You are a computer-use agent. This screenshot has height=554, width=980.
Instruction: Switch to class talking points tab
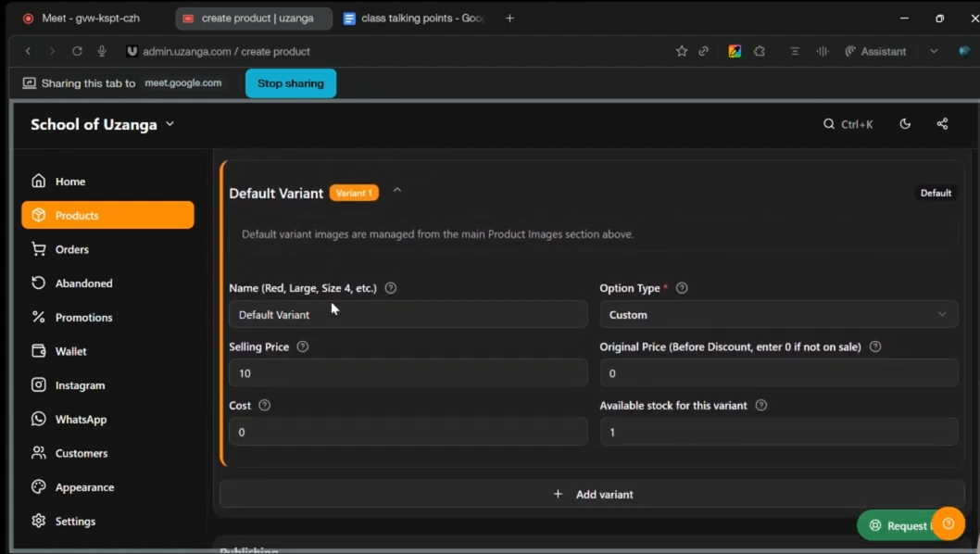pos(415,19)
